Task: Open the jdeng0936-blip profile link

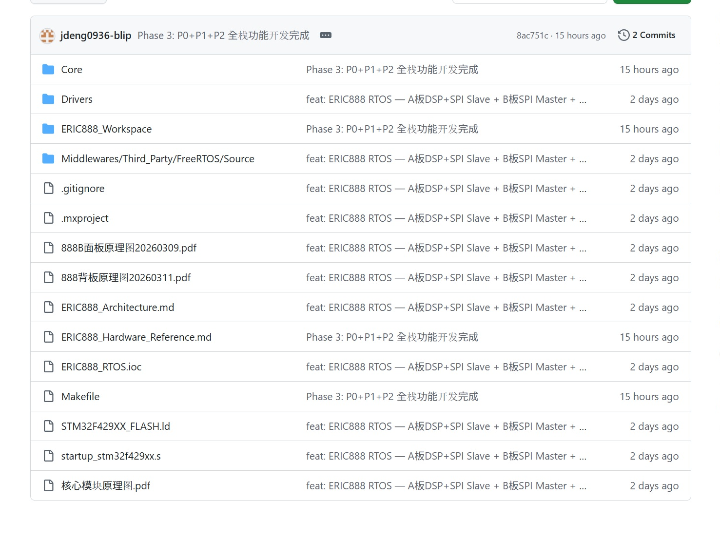Action: [95, 36]
